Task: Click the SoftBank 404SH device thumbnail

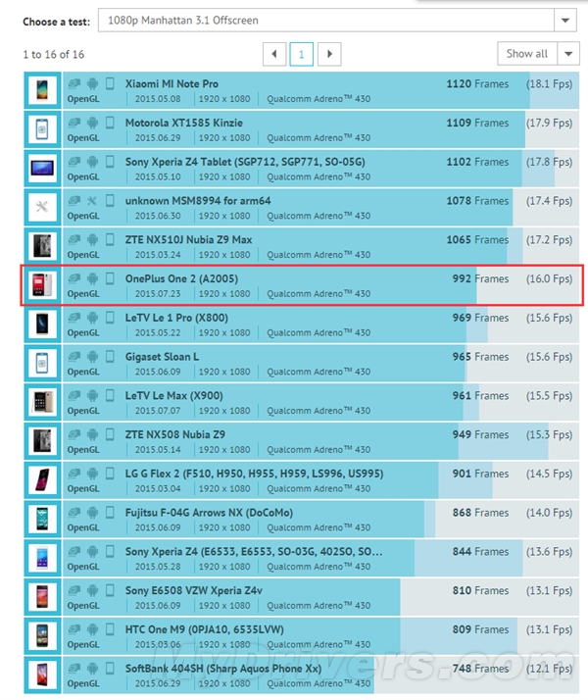Action: (42, 675)
